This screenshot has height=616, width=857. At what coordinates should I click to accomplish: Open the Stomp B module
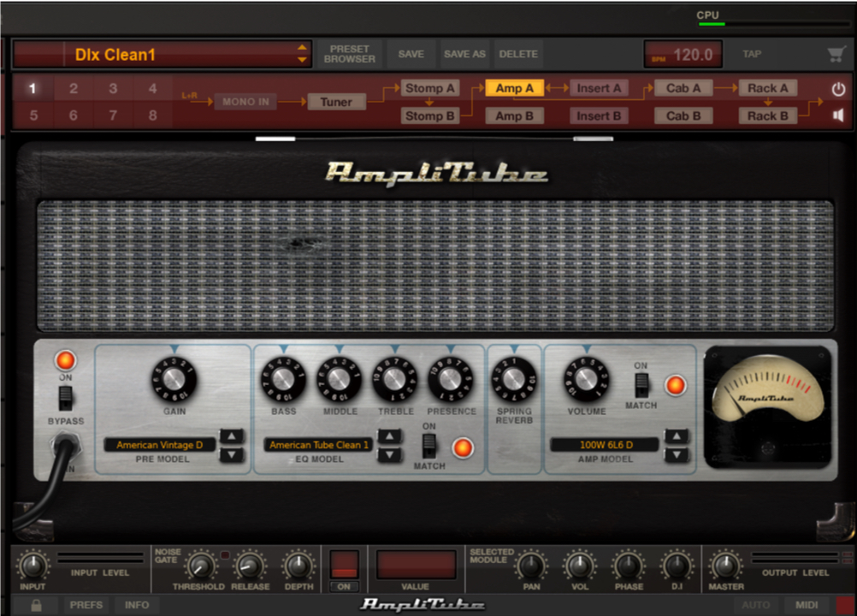[429, 115]
